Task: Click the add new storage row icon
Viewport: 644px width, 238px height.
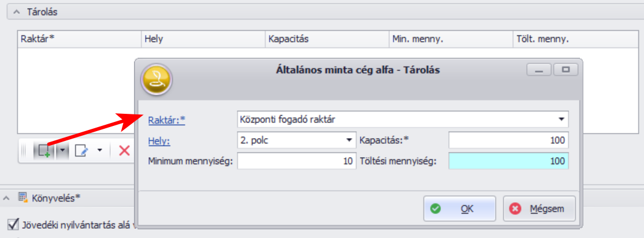Action: pos(44,150)
